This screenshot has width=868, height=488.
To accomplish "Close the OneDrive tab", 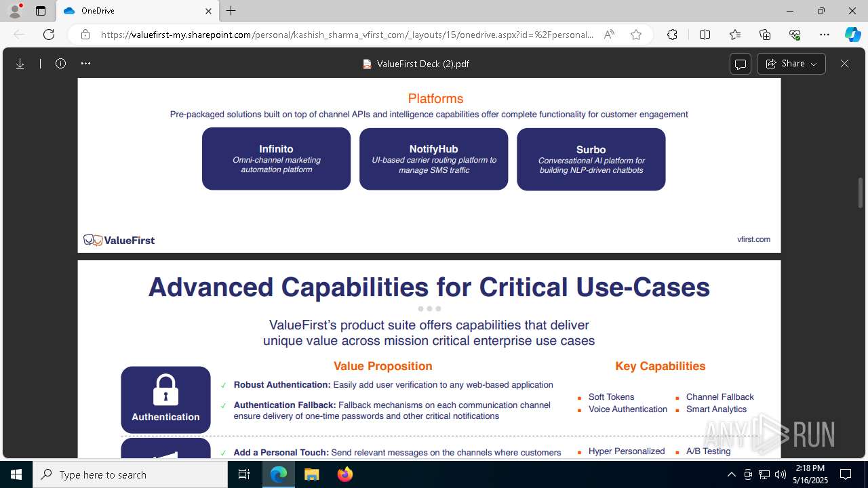I will [208, 11].
